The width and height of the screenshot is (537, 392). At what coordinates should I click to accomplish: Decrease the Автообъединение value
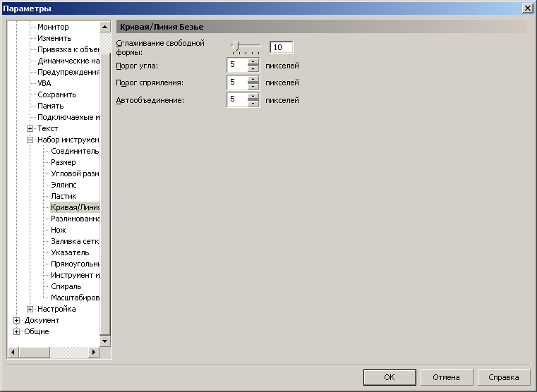point(253,104)
